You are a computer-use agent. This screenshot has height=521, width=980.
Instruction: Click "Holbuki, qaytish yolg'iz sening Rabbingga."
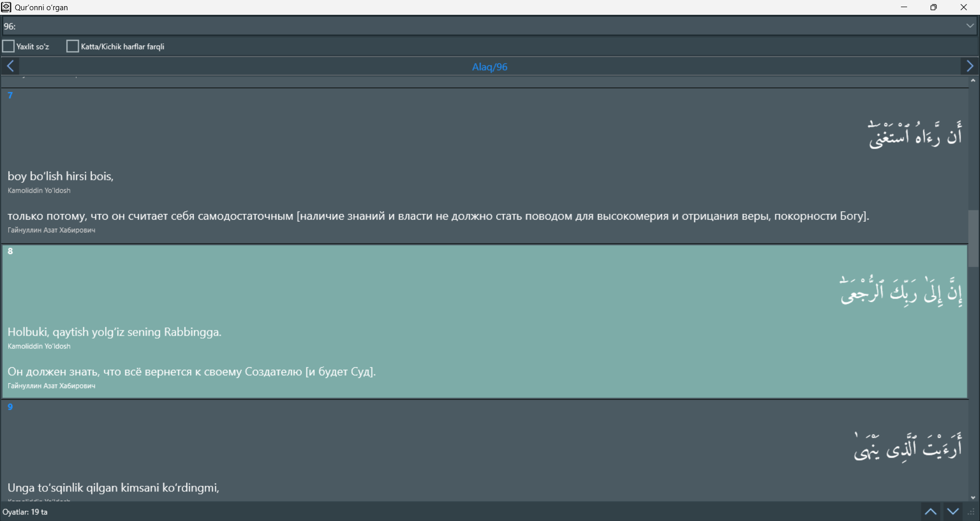pos(114,333)
